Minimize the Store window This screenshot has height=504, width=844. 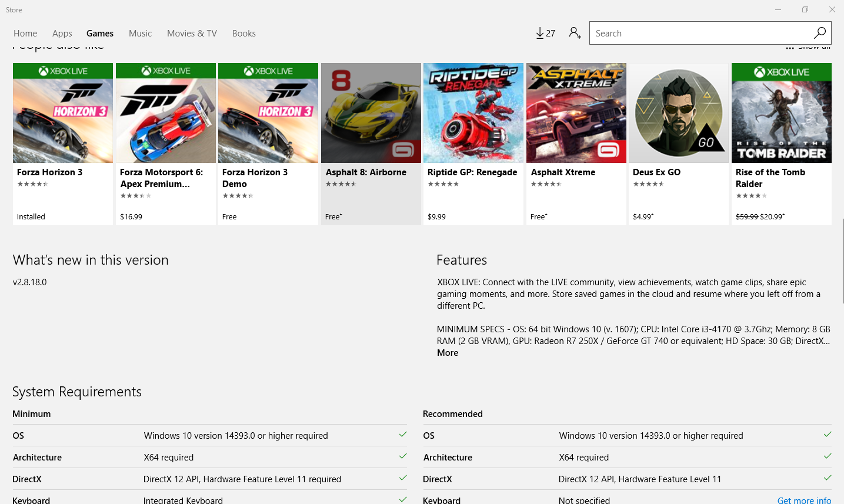coord(778,9)
